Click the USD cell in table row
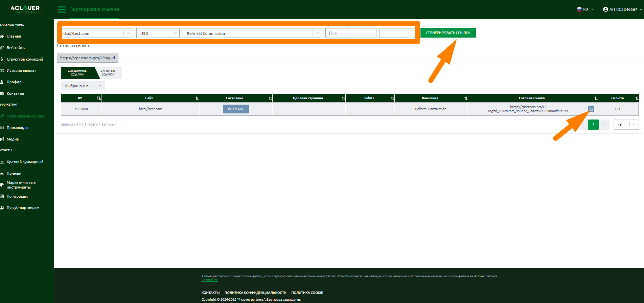Screen dimensions: 644x303 pyautogui.click(x=618, y=109)
